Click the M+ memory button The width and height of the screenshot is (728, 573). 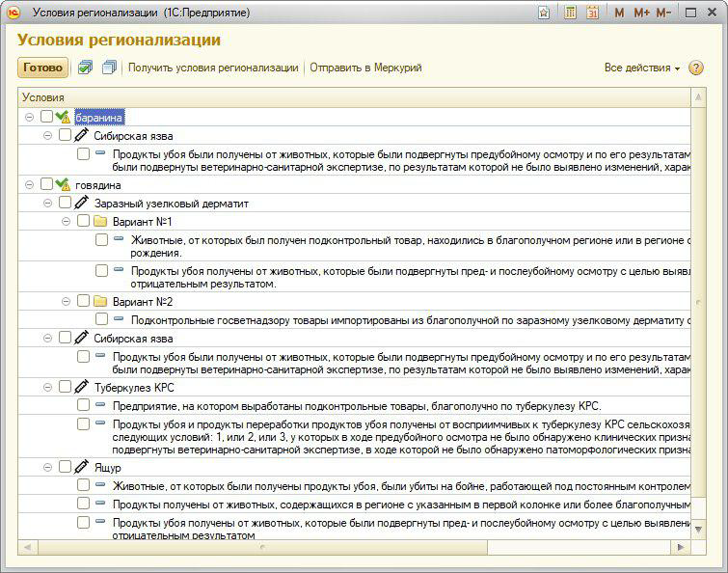(x=642, y=13)
